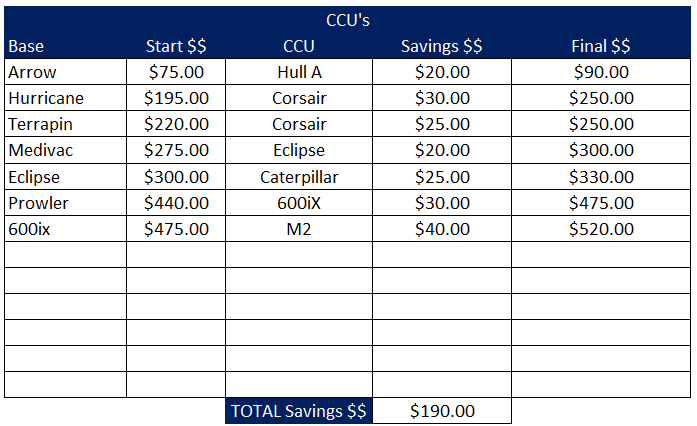Screen dimensions: 697x426
Task: Select the $520.00 final price cell
Action: tap(601, 229)
